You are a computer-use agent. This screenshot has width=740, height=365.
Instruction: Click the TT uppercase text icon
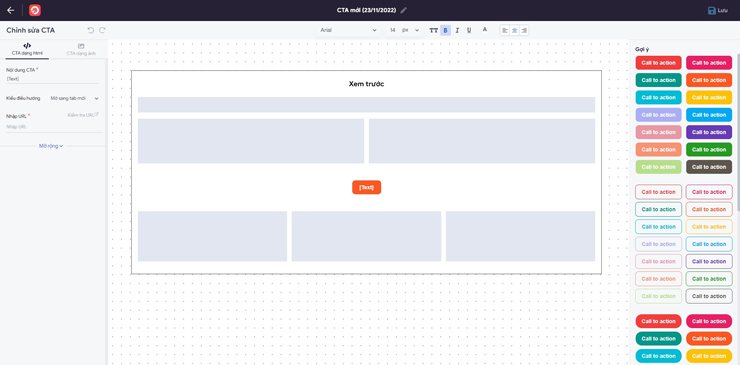433,30
